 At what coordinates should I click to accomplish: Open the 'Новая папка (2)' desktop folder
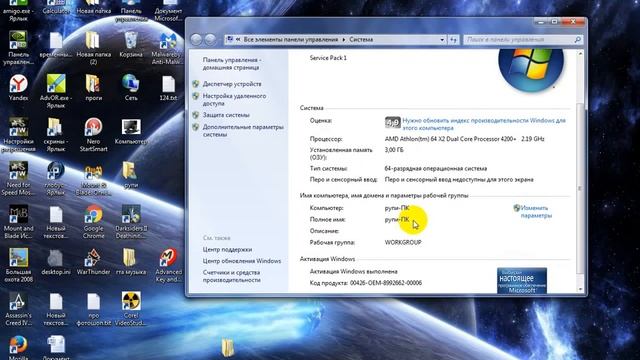tap(93, 47)
